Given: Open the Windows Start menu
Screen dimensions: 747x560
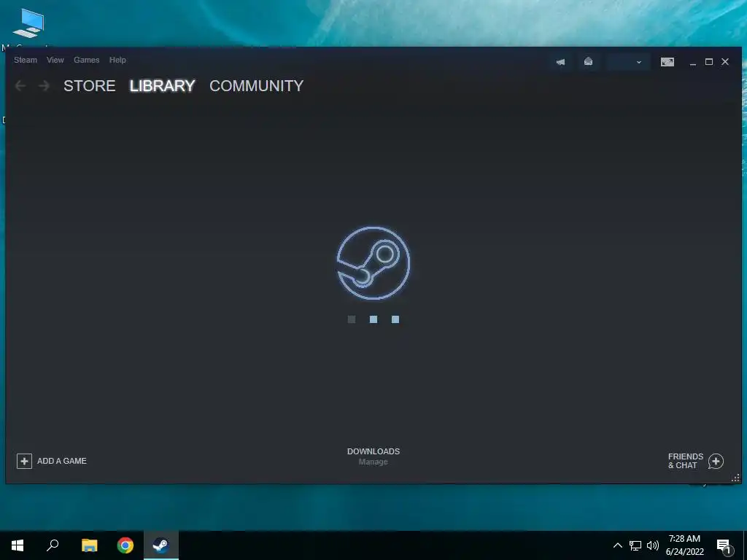Looking at the screenshot, I should pos(18,545).
